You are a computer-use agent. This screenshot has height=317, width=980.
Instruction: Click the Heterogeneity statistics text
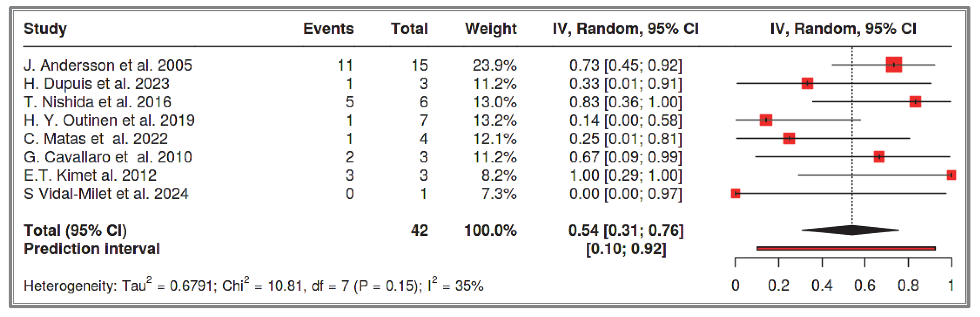[x=253, y=285]
